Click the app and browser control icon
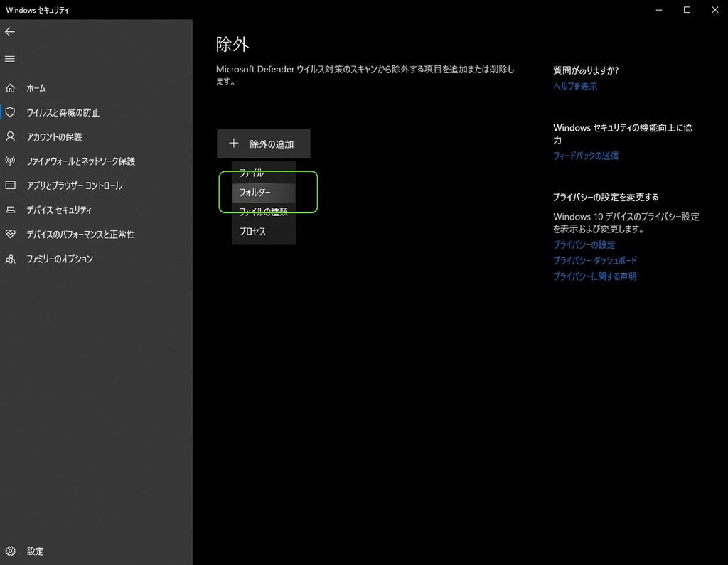728x565 pixels. pos(10,185)
